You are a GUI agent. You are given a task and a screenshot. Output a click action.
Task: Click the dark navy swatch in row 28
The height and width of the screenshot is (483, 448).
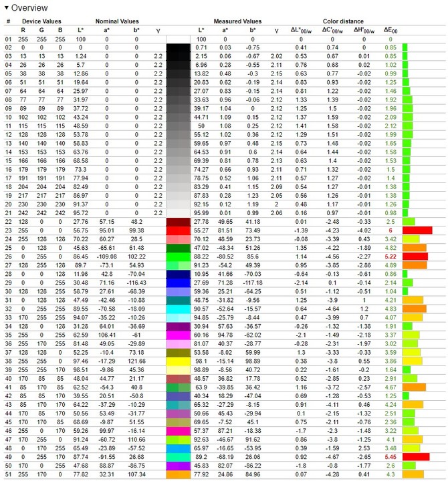point(179,274)
